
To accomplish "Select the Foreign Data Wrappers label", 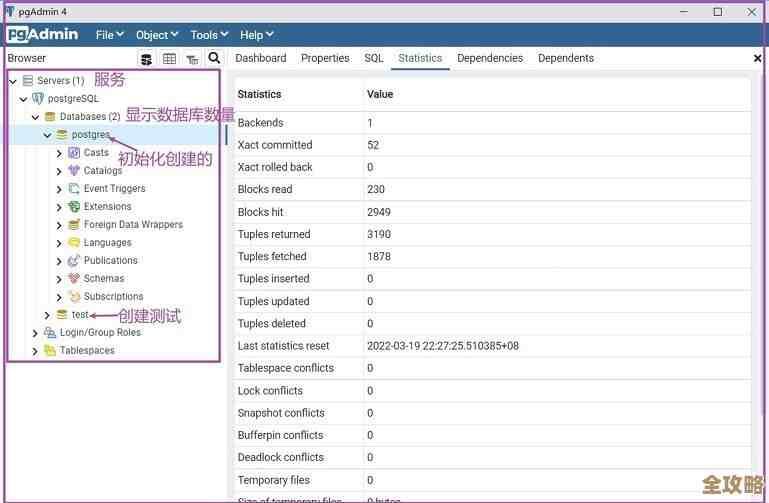I will click(x=133, y=224).
